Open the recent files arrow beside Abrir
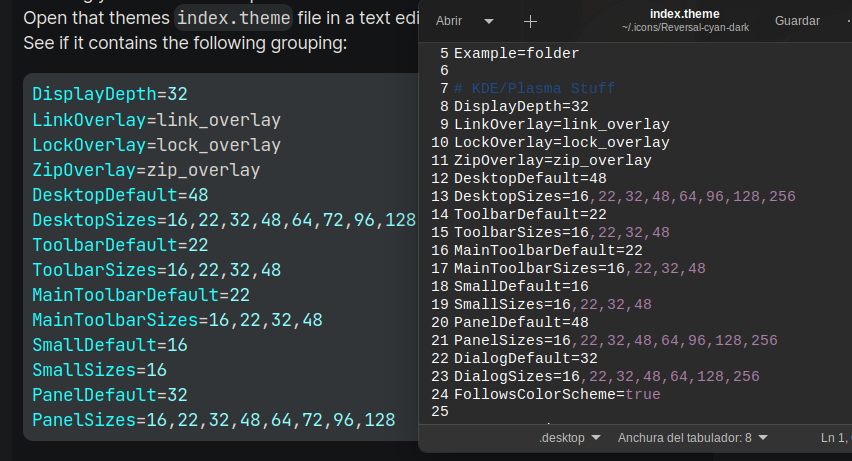This screenshot has height=461, width=852. coord(489,21)
